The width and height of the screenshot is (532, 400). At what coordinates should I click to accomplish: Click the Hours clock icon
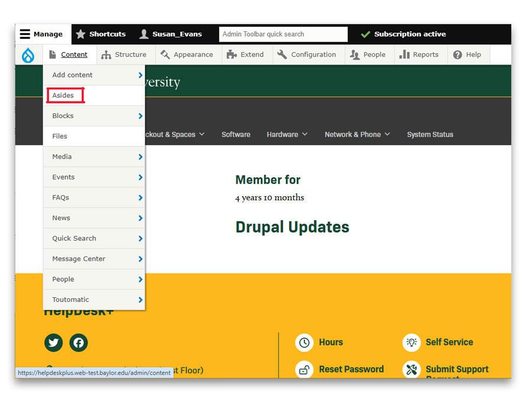point(304,342)
